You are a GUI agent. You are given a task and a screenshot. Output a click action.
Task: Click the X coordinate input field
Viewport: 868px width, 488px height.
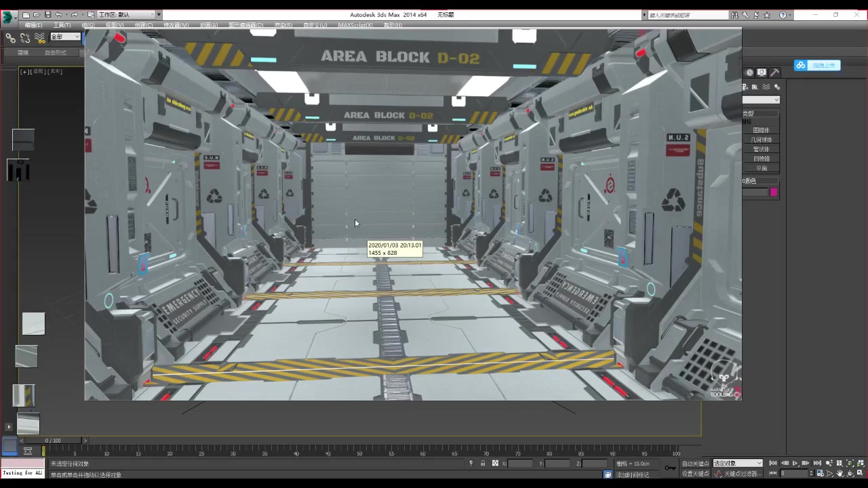[x=520, y=463]
